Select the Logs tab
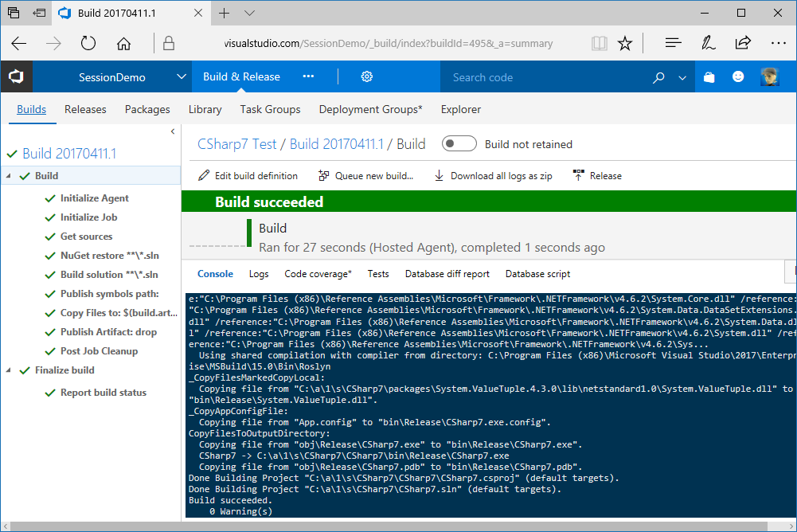 [259, 274]
